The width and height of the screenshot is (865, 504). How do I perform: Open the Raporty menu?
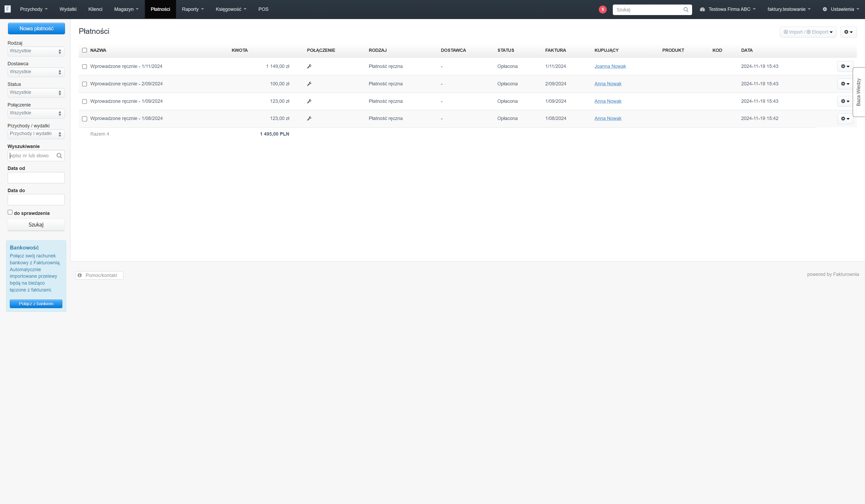(192, 9)
